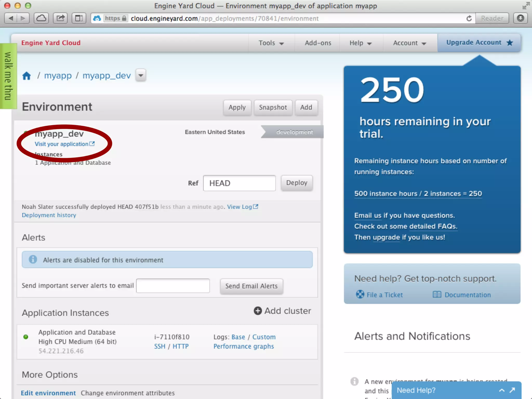
Task: Open the walk me thru side tab
Action: pos(8,76)
